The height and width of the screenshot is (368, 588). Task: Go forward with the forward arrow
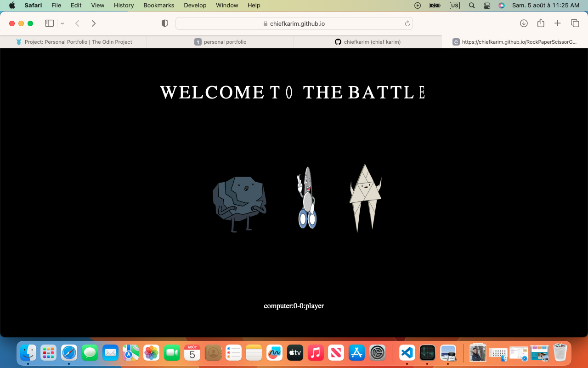[x=94, y=23]
